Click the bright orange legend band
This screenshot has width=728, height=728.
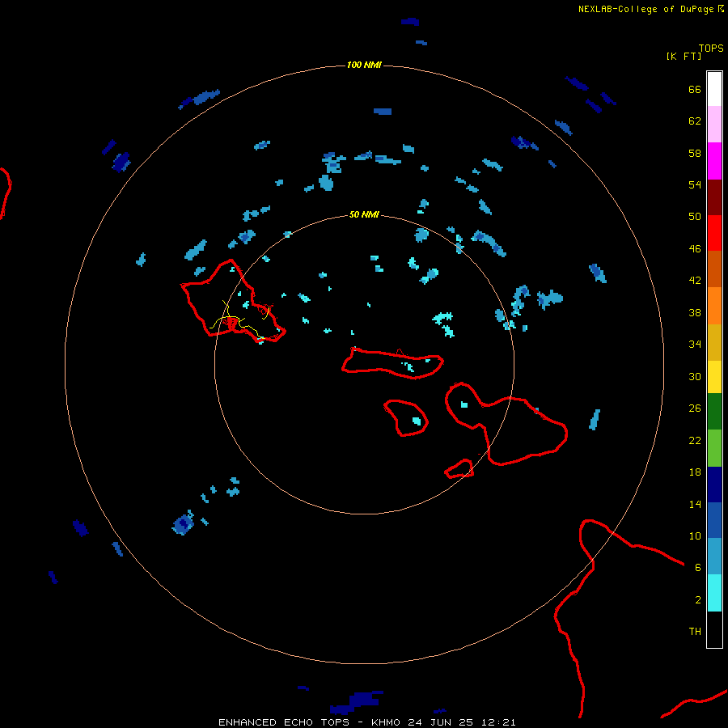click(714, 306)
